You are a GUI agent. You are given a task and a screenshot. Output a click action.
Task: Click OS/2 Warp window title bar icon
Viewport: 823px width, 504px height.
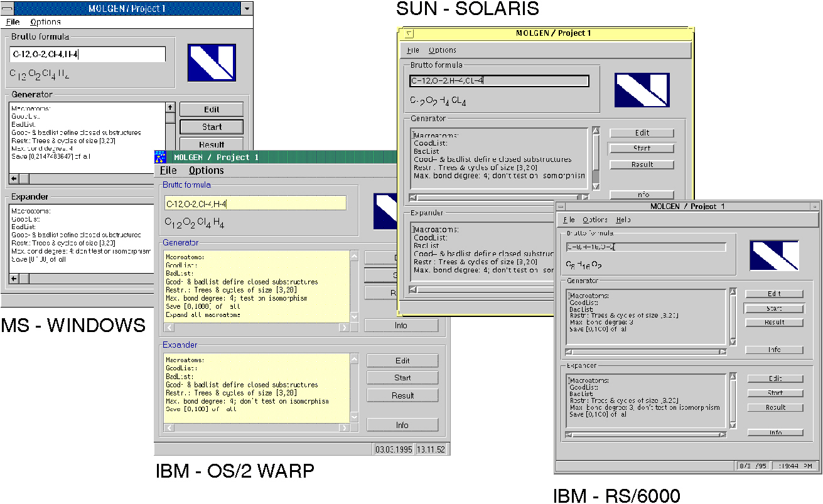tap(160, 157)
